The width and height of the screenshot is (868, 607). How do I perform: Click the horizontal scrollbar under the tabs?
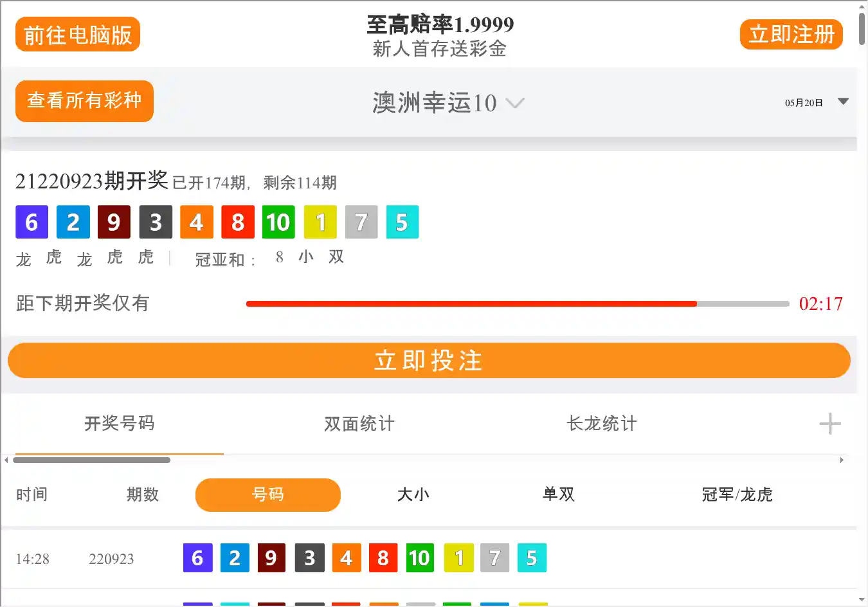tap(91, 460)
